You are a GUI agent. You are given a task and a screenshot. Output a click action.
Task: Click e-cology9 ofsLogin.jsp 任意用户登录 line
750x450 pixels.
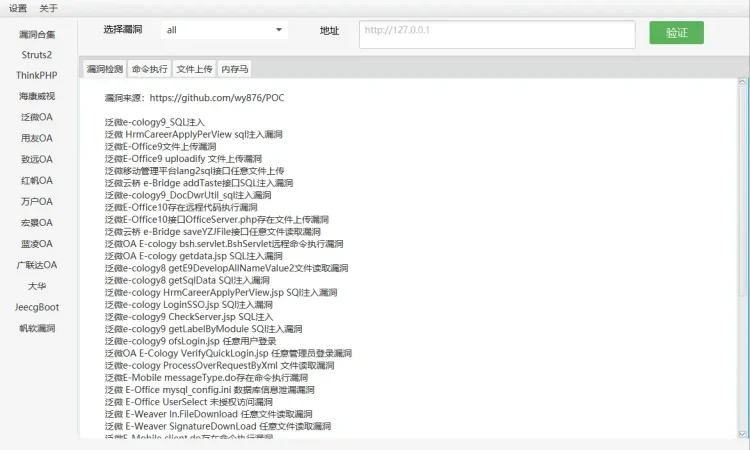[x=190, y=341]
